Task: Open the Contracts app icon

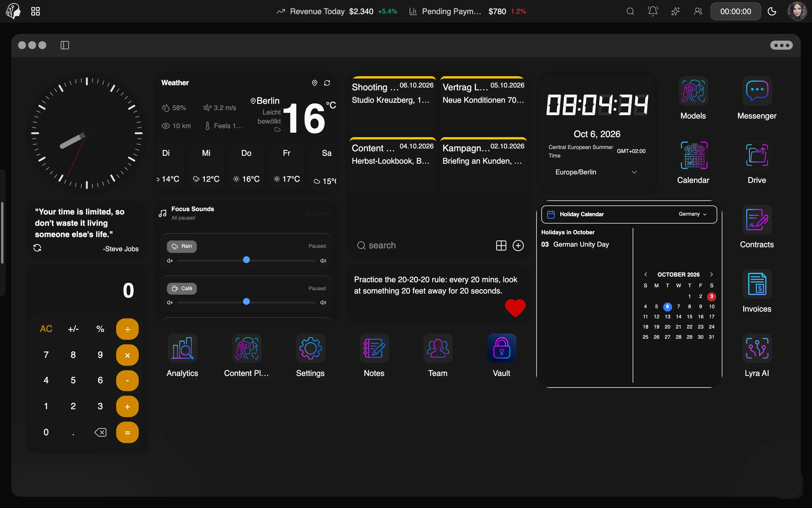Action: click(x=757, y=220)
